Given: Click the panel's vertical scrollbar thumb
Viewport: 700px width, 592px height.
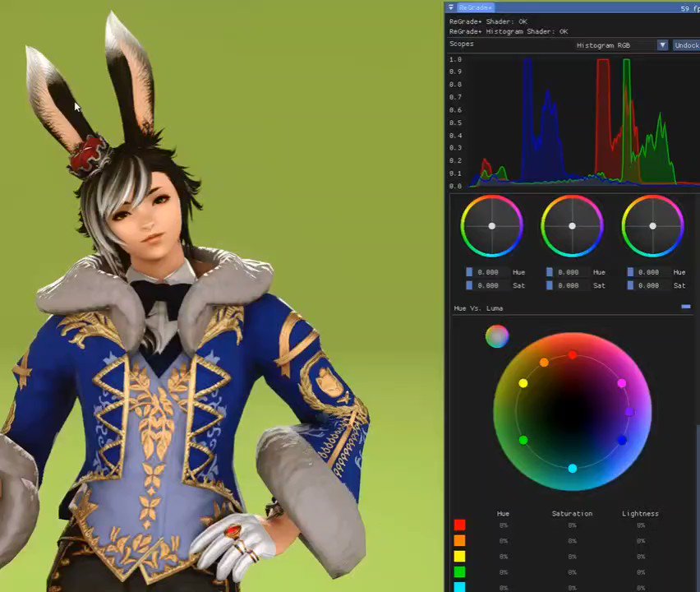Looking at the screenshot, I should (698, 509).
